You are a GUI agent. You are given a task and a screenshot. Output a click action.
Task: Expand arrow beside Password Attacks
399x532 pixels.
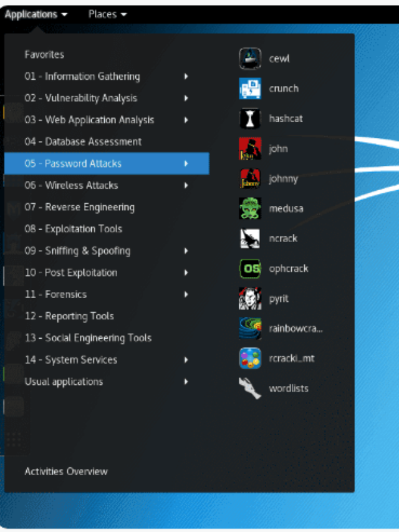(x=186, y=163)
